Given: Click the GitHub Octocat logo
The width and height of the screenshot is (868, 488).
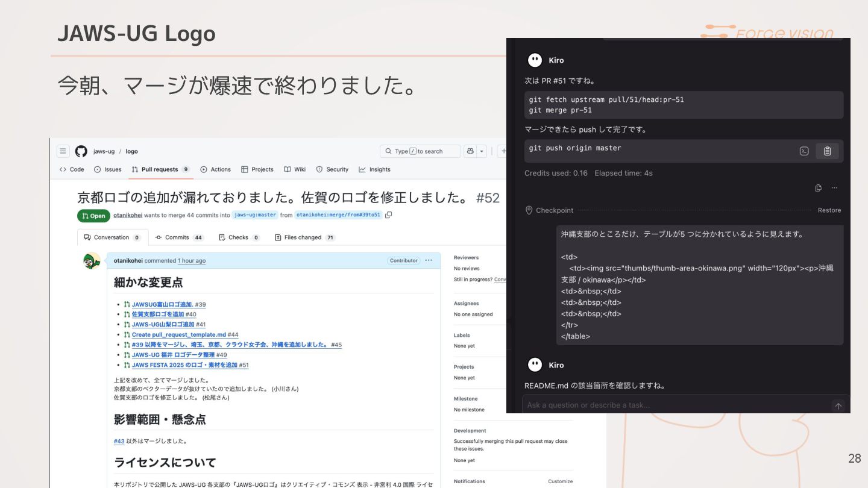Looking at the screenshot, I should [x=81, y=151].
